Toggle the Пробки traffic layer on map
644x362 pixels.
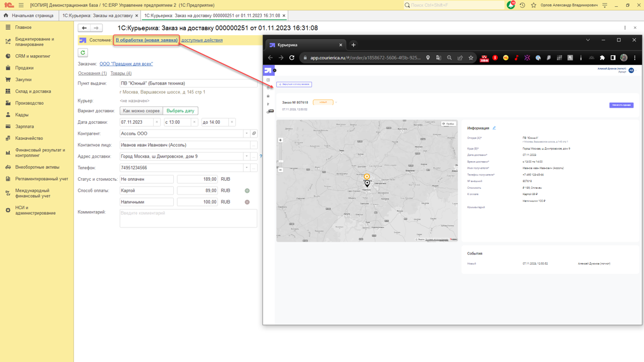[448, 124]
